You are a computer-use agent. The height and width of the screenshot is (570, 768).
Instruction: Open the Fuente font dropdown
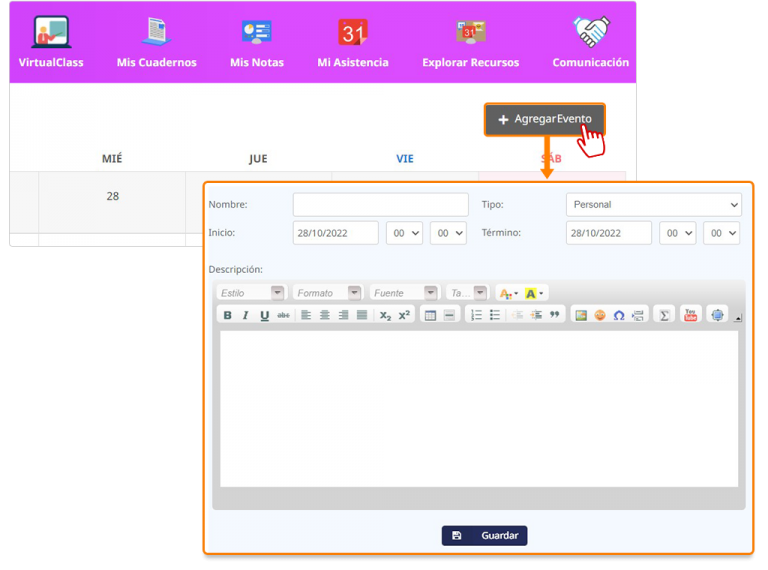click(x=404, y=293)
